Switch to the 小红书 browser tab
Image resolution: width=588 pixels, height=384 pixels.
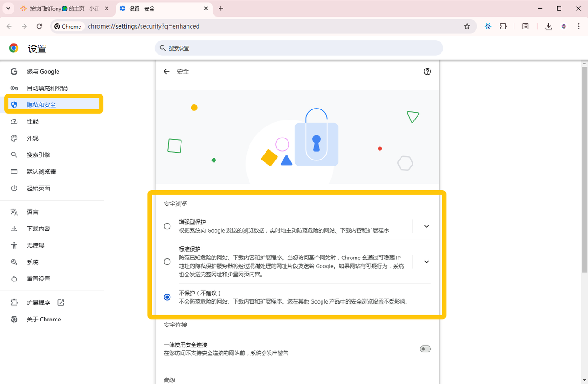tap(64, 8)
